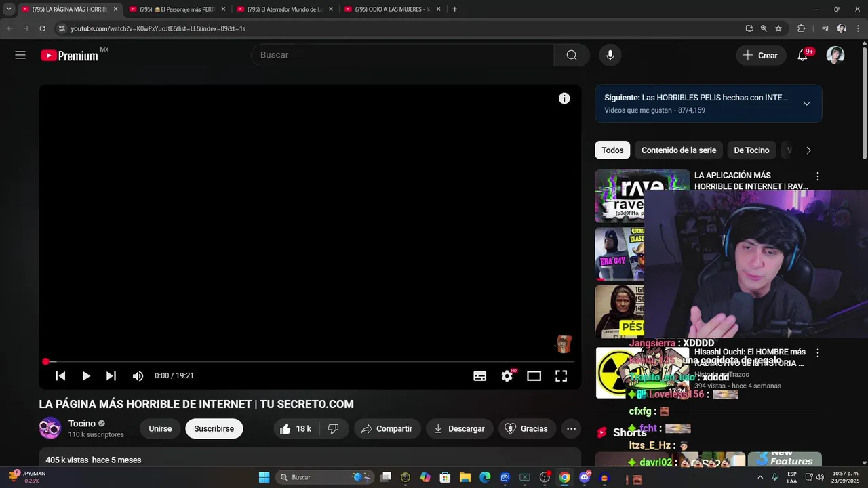Open Windows Start menu
This screenshot has height=488, width=868.
(264, 477)
